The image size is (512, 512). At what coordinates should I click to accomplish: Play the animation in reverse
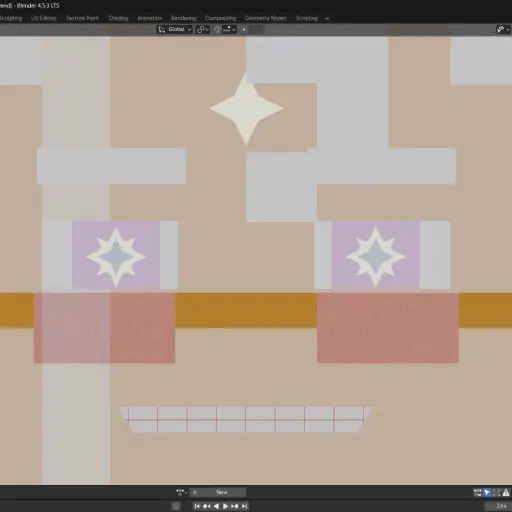(216, 506)
